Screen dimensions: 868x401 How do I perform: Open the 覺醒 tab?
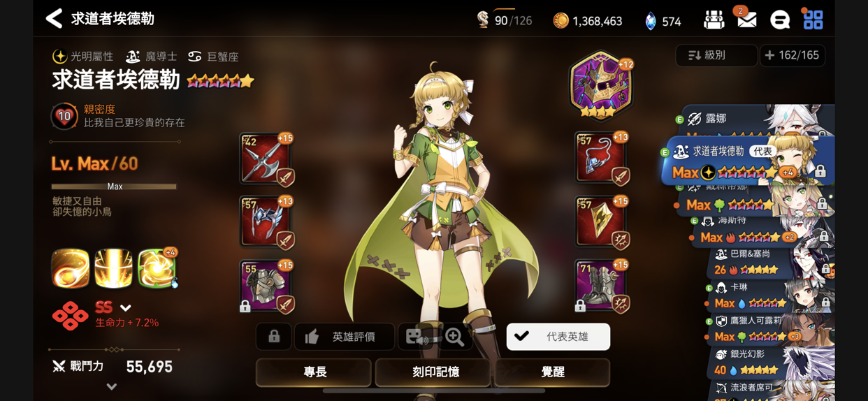tap(552, 372)
